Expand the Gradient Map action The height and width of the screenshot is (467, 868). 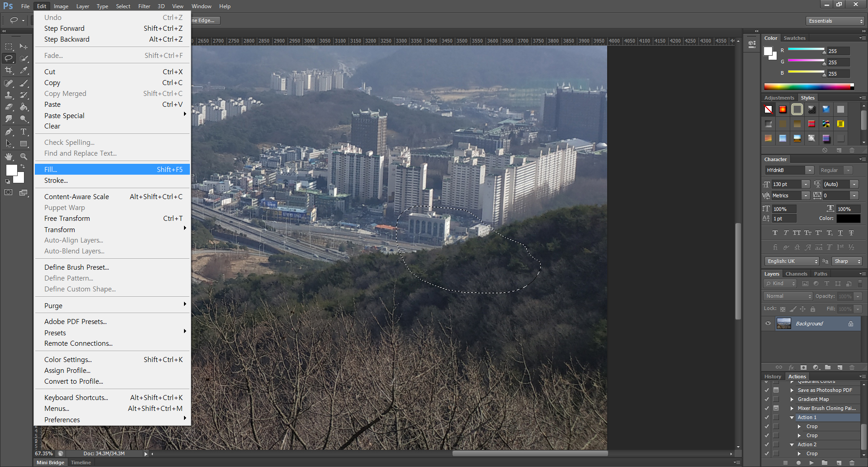pyautogui.click(x=792, y=399)
